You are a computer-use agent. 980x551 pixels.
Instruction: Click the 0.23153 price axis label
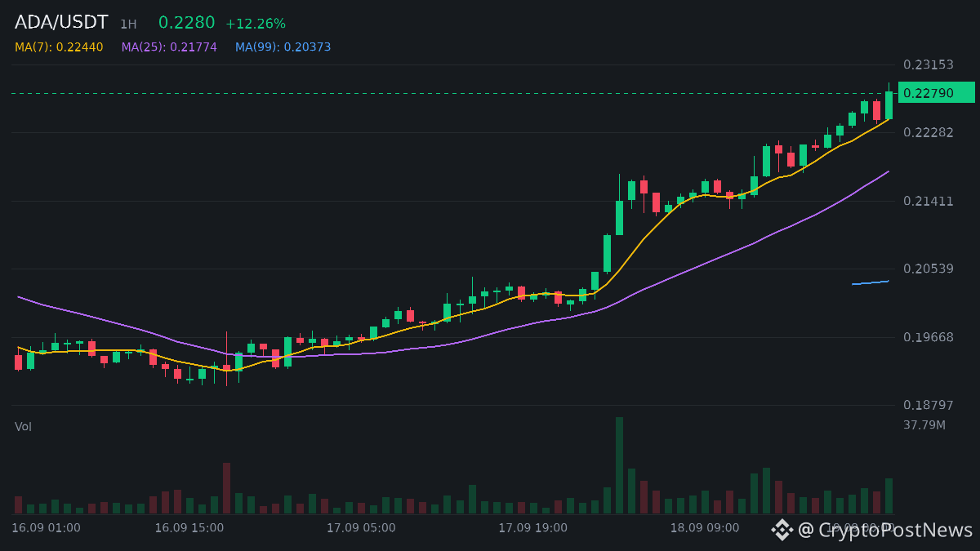(x=929, y=64)
